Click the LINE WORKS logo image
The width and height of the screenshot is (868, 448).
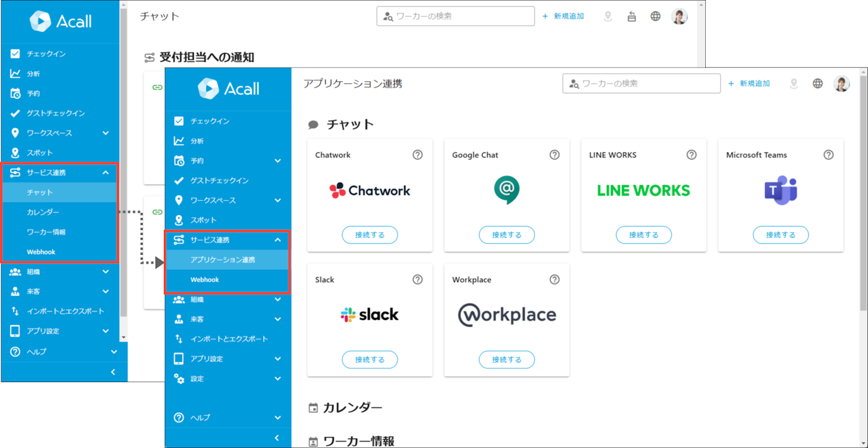(644, 191)
